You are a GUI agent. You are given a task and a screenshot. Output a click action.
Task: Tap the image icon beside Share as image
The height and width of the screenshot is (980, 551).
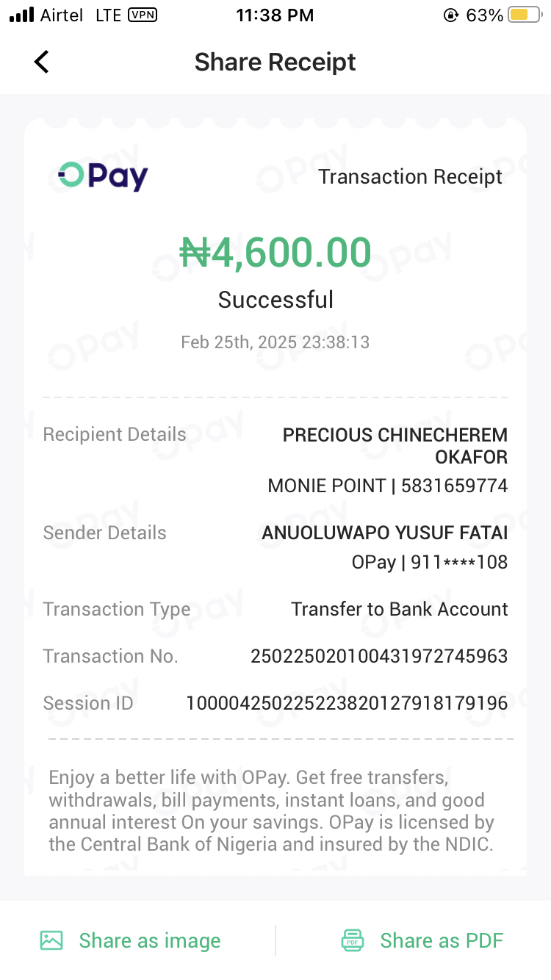51,940
